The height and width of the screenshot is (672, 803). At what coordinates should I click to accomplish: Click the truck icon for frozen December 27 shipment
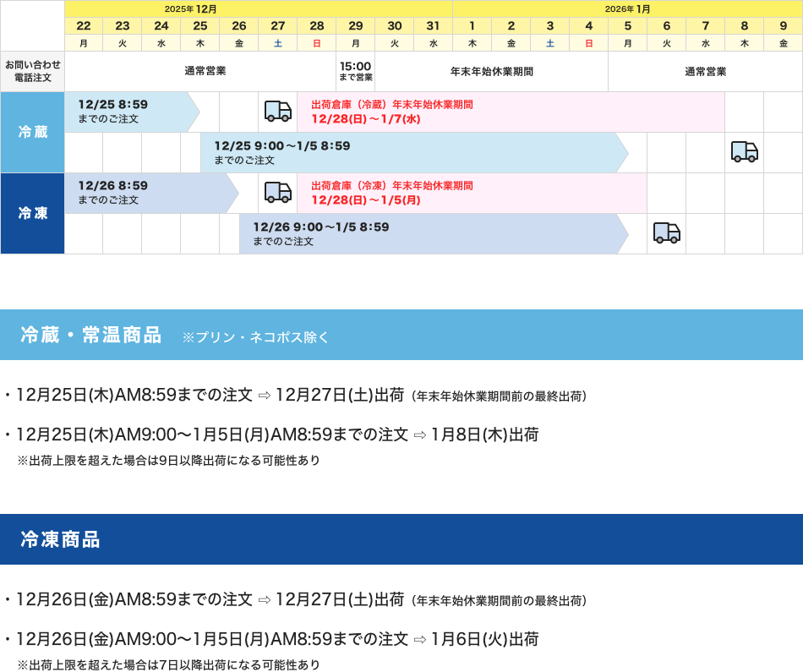click(x=278, y=192)
